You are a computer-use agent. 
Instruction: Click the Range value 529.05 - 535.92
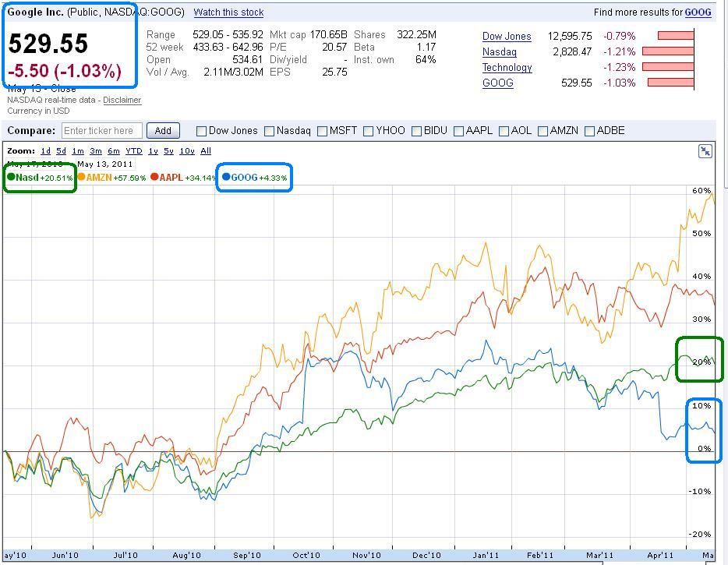point(228,35)
